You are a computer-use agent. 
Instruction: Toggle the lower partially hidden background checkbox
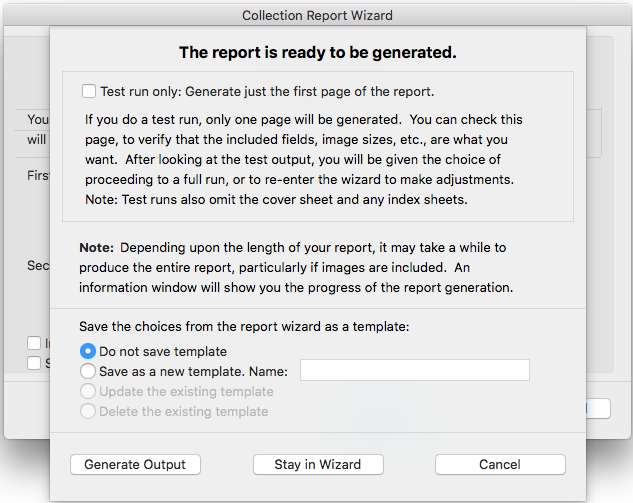(35, 362)
